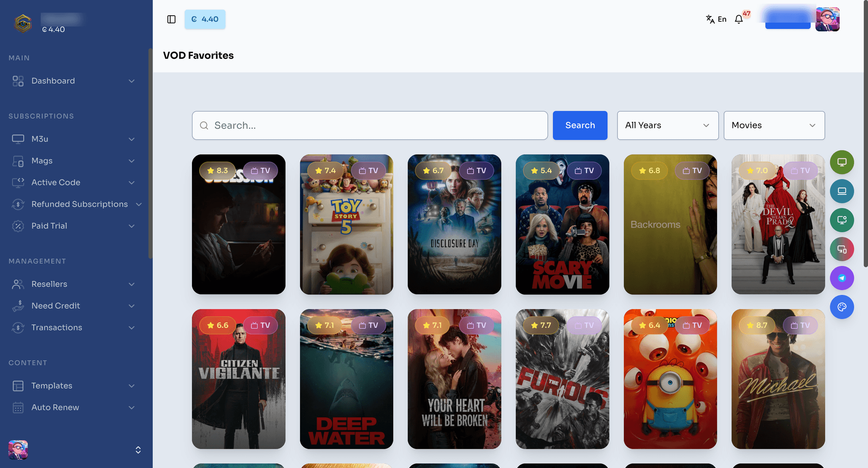This screenshot has width=868, height=468.
Task: Click the translate language icon
Action: 710,19
